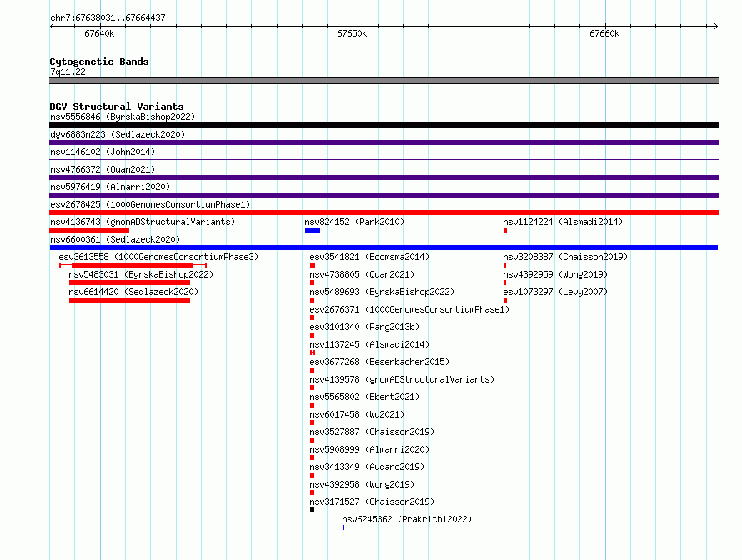Click black bar of nsv5556846 variant

tap(384, 125)
